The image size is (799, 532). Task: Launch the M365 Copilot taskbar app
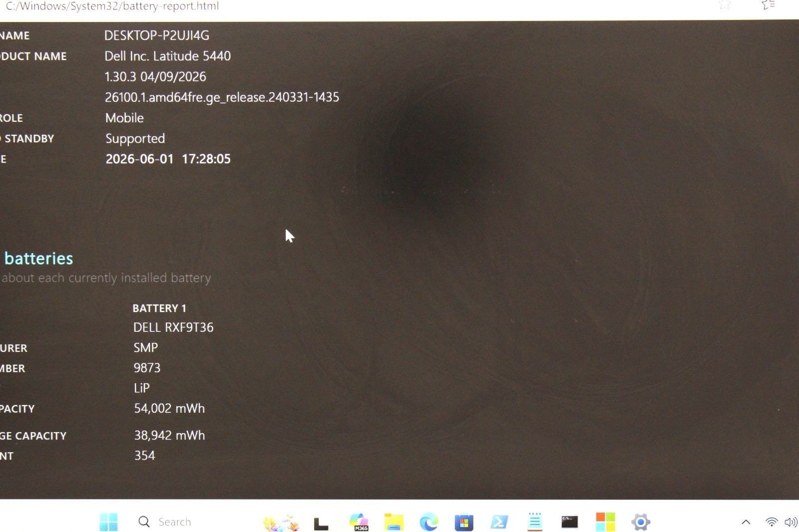pos(359,522)
